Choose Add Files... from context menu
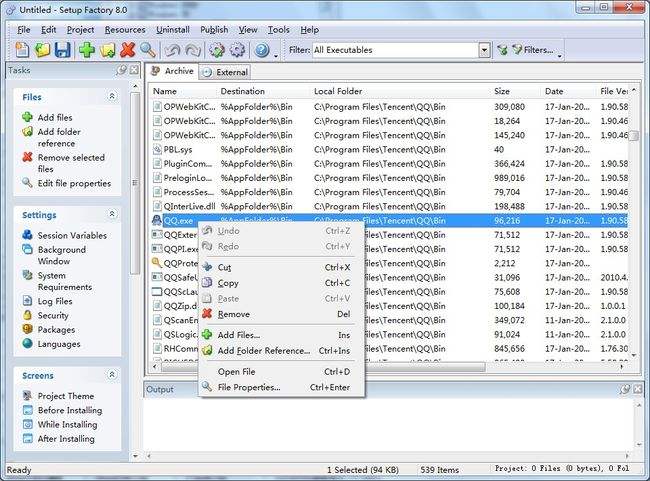 [282, 335]
